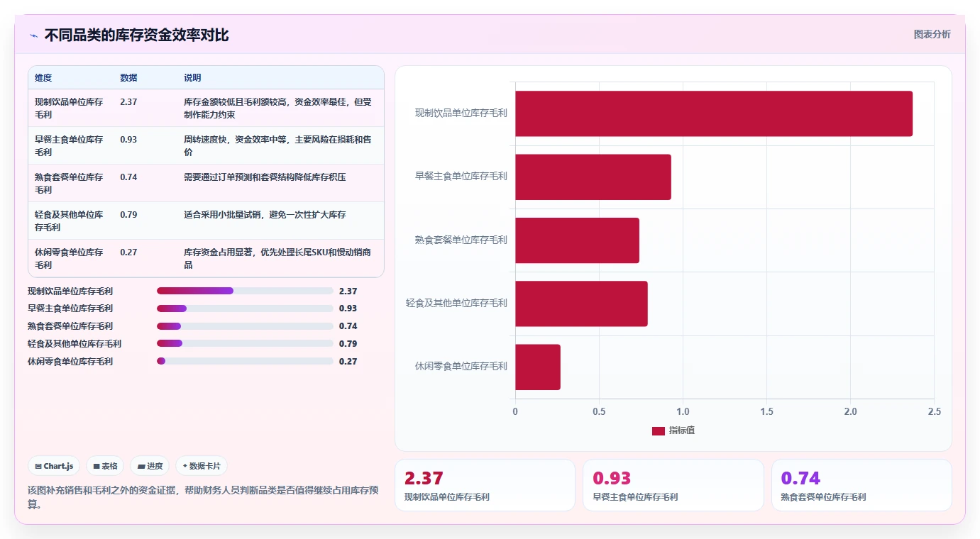
Task: Click the 0.79 value in table
Action: click(x=128, y=214)
